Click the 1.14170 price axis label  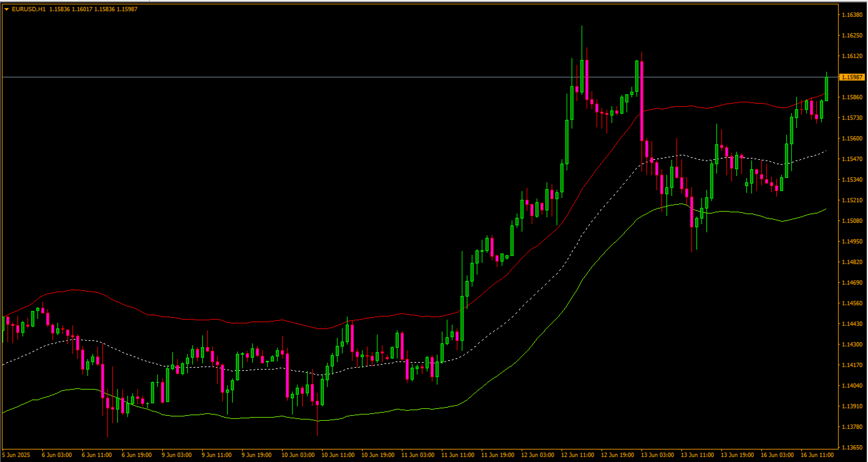[852, 365]
